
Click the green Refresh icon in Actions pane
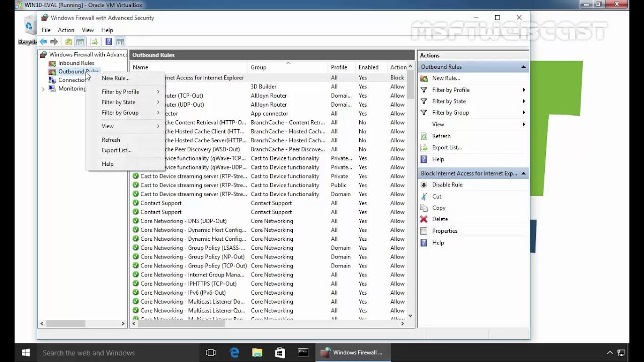coord(424,136)
